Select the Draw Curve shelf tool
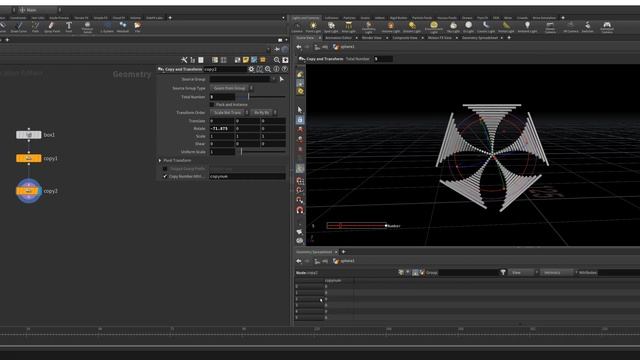The width and height of the screenshot is (640, 360). (19, 27)
